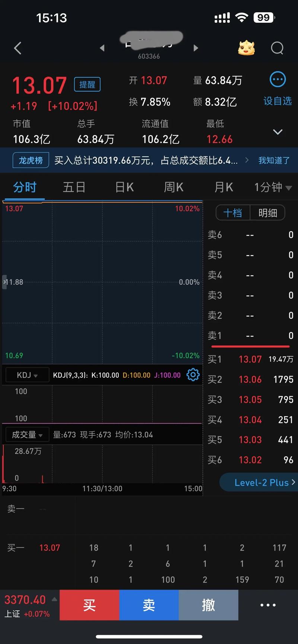Open the cartoon mascot assistant icon
Viewport: 298px width, 644px height.
coord(246,48)
